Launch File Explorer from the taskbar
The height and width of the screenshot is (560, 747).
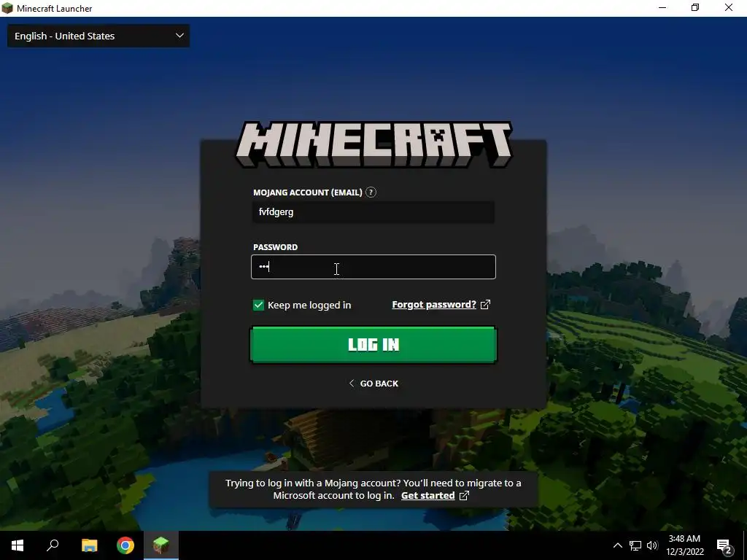coord(89,545)
